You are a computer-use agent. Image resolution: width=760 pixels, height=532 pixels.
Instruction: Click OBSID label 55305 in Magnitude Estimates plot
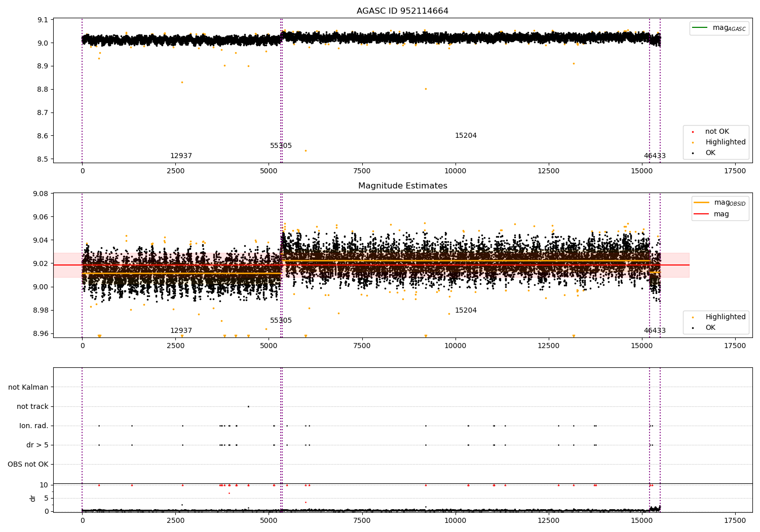[281, 321]
